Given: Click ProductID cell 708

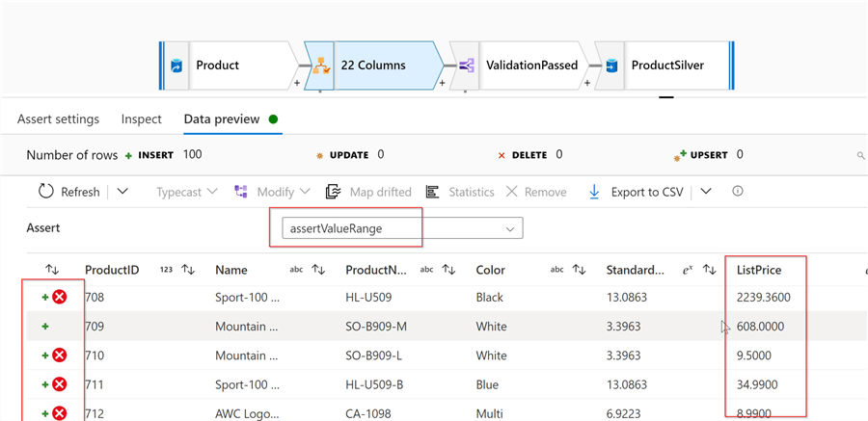Looking at the screenshot, I should tap(95, 298).
